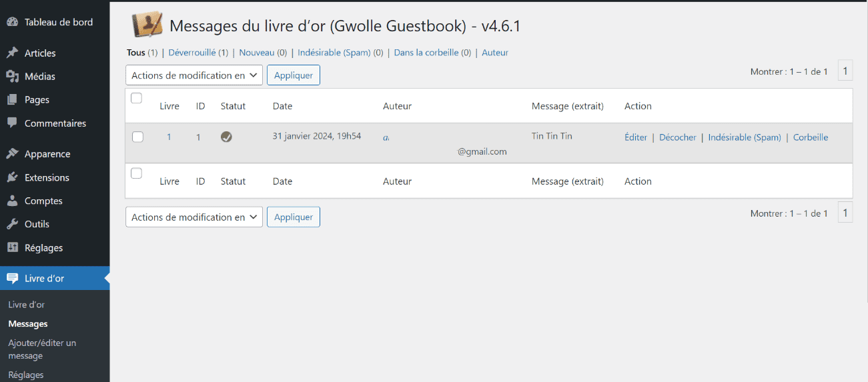The width and height of the screenshot is (868, 382).
Task: Select the Messages submenu item
Action: [28, 324]
